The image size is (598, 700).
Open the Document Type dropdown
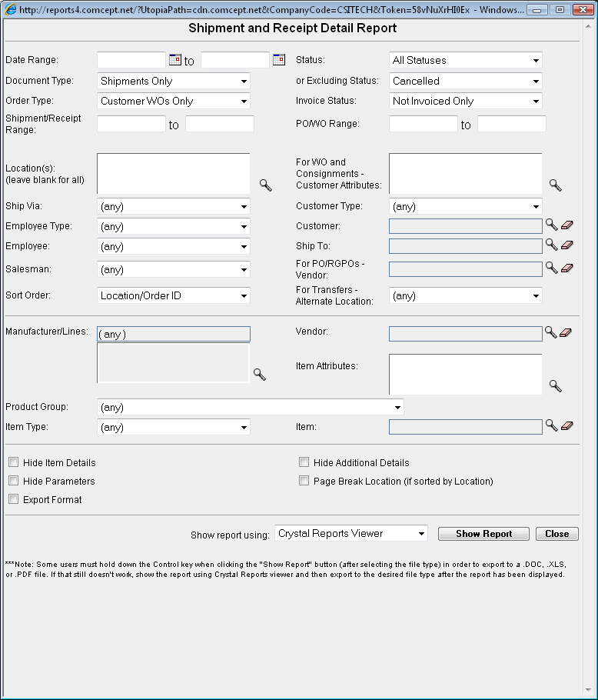point(174,81)
